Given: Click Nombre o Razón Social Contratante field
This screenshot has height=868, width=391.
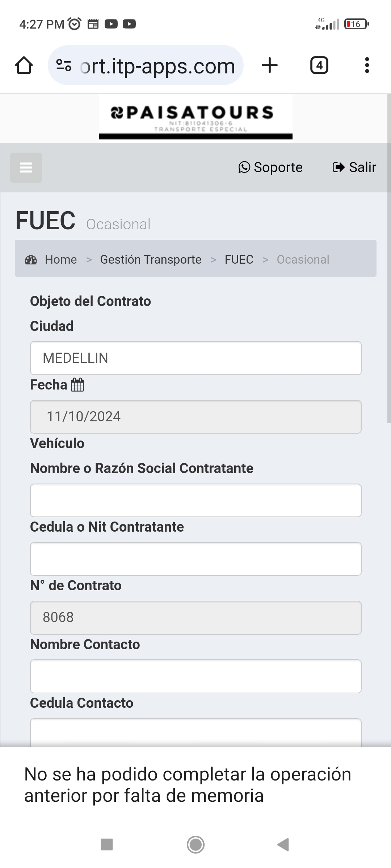Looking at the screenshot, I should click(195, 500).
